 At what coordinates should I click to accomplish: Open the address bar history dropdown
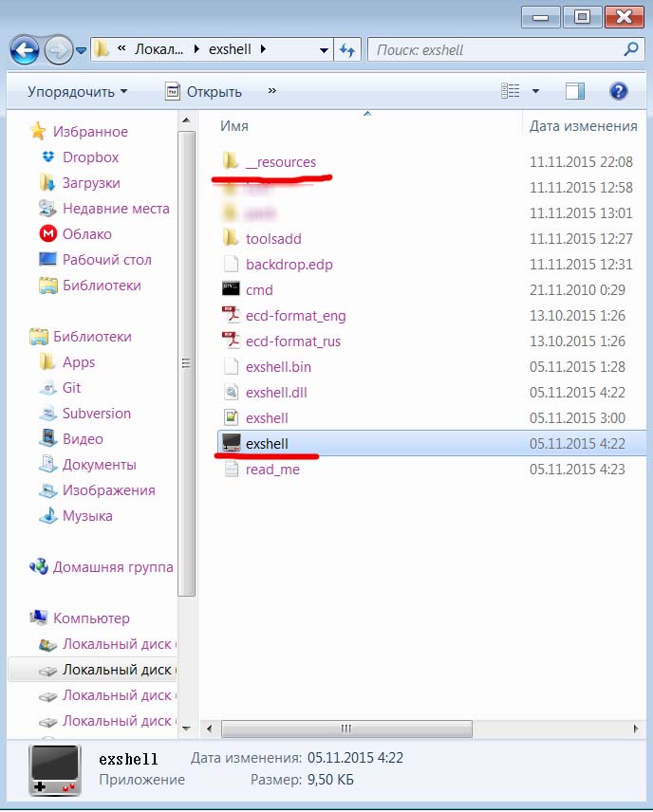pos(324,49)
